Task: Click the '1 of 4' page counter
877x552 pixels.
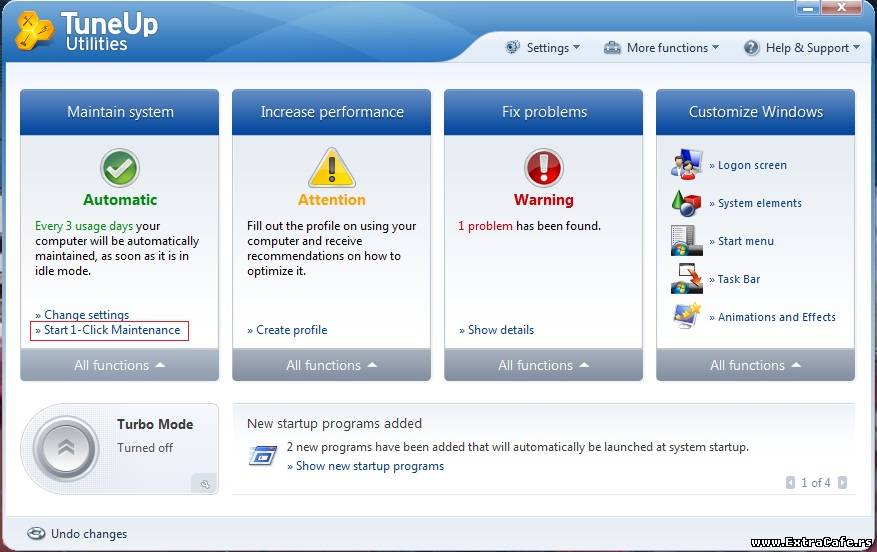Action: (816, 482)
